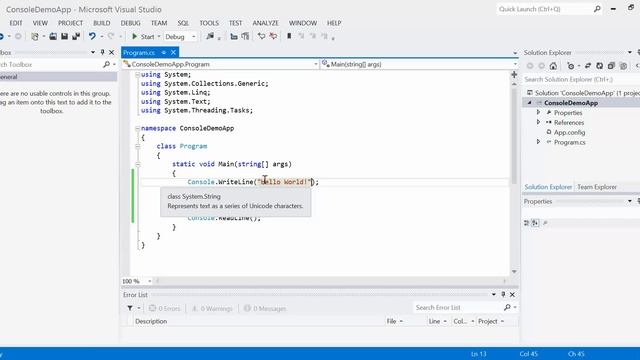Expand the Properties tree node
Viewport: 640px width, 360px height.
coord(538,112)
